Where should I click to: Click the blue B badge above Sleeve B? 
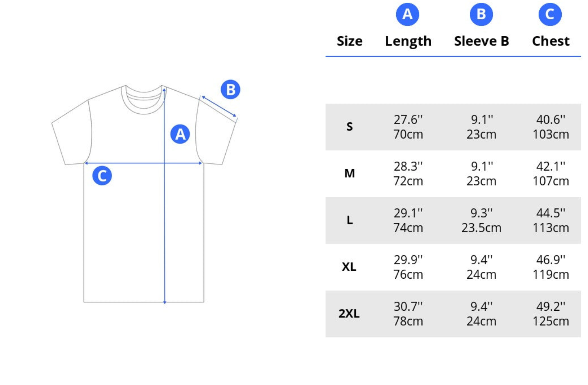pos(481,15)
